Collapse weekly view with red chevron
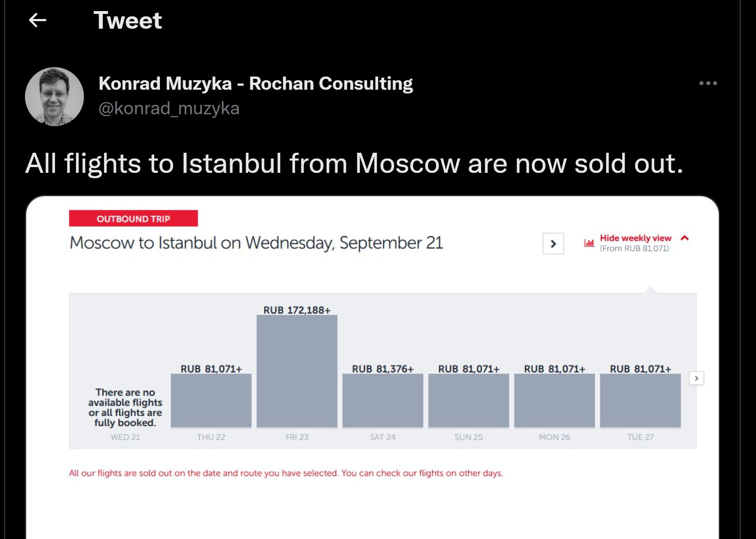 coord(685,238)
